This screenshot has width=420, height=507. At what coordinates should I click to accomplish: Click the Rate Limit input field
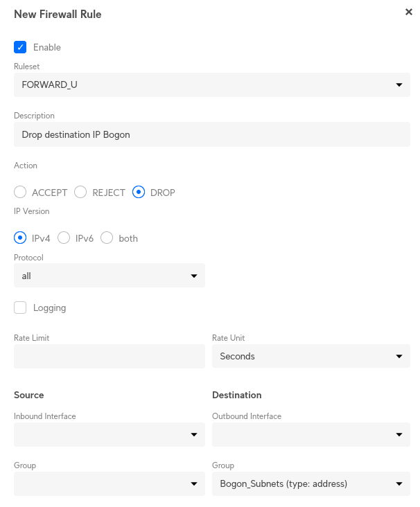109,356
